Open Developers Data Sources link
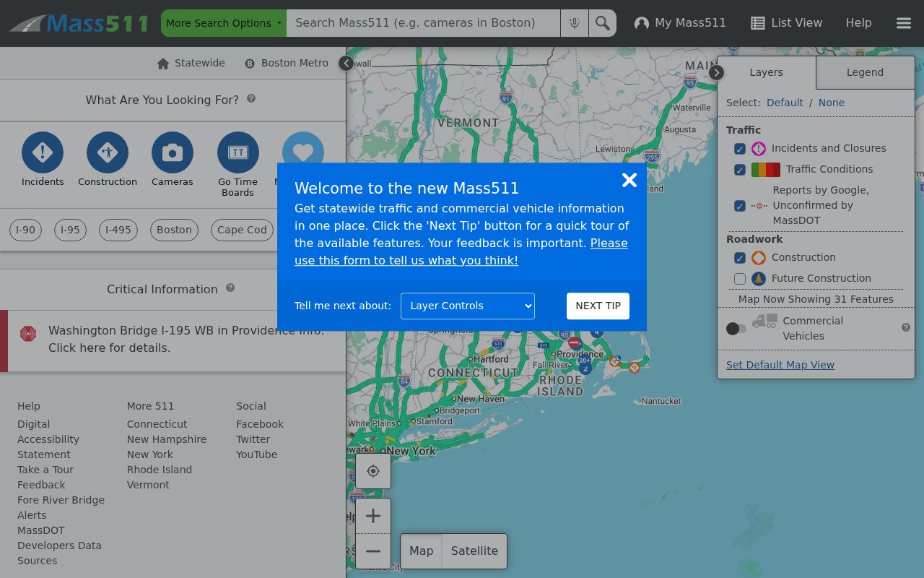924x578 pixels. [59, 553]
